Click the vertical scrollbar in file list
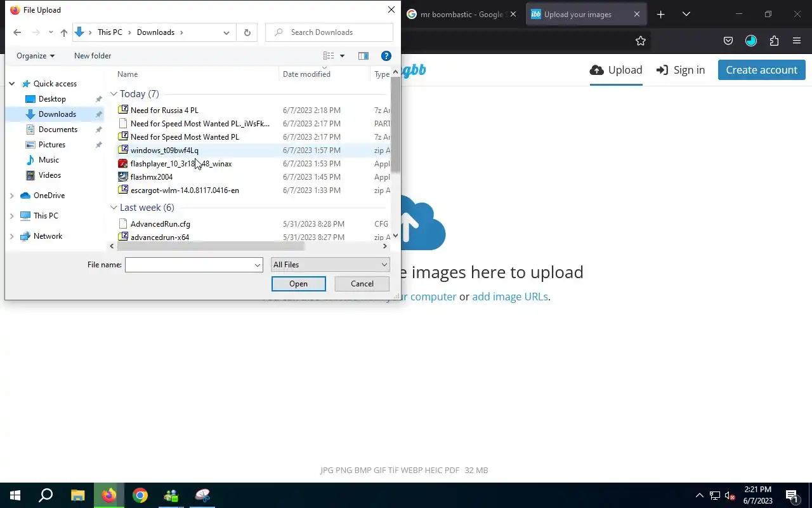 click(x=396, y=124)
